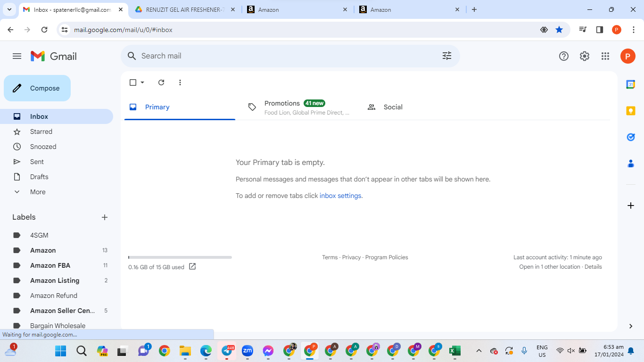Screen dimensions: 644x362
Task: Open Gmail Settings gear
Action: click(x=585, y=56)
